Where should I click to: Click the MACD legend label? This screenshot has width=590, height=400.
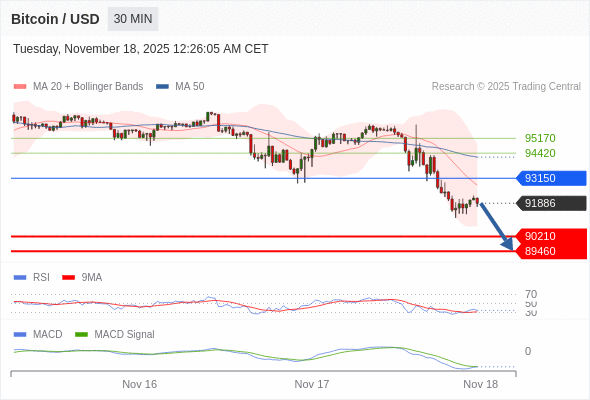(x=48, y=335)
